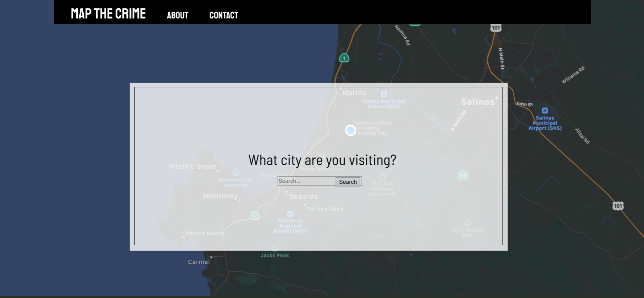Click the John St label
Viewport: 644px width, 298px height.
point(524,104)
